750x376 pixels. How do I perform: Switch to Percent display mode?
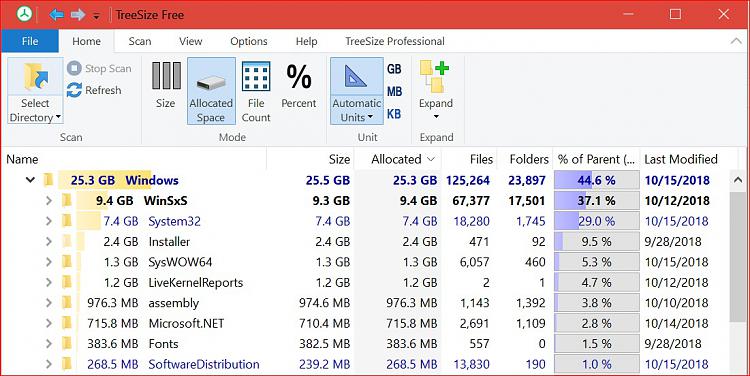299,86
